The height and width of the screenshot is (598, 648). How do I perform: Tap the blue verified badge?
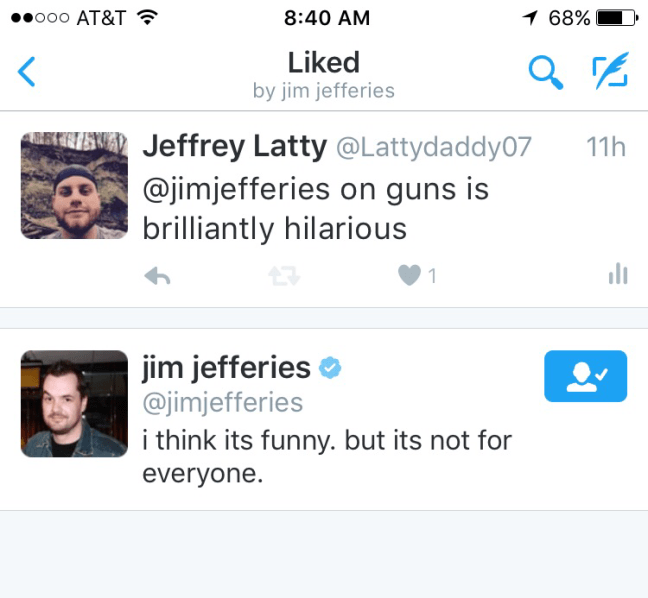(x=330, y=367)
